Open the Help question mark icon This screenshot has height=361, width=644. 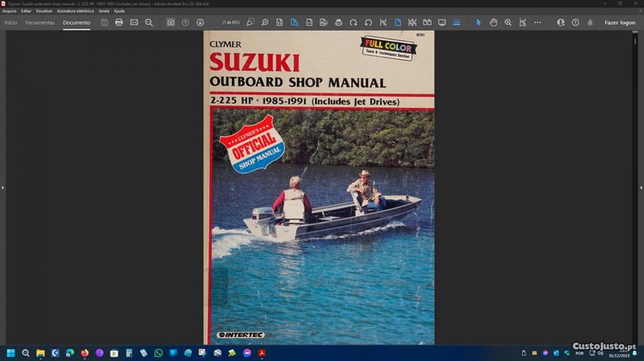(x=576, y=22)
